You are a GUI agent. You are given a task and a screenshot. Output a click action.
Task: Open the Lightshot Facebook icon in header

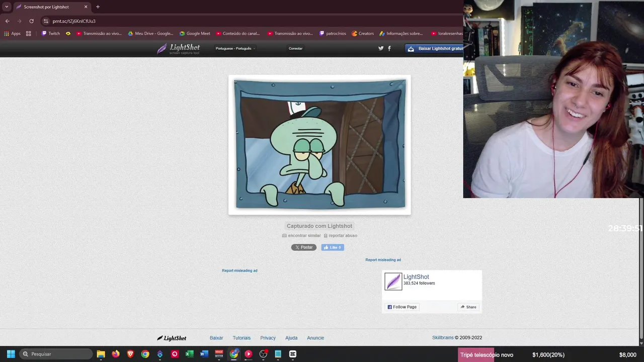[389, 48]
